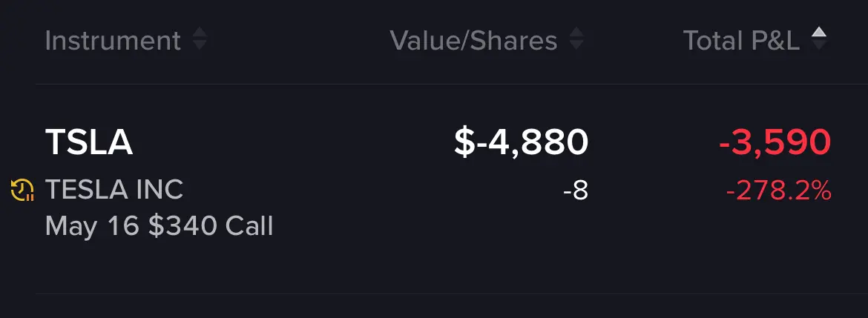Click the -8 shares quantity
The height and width of the screenshot is (318, 868).
point(575,191)
